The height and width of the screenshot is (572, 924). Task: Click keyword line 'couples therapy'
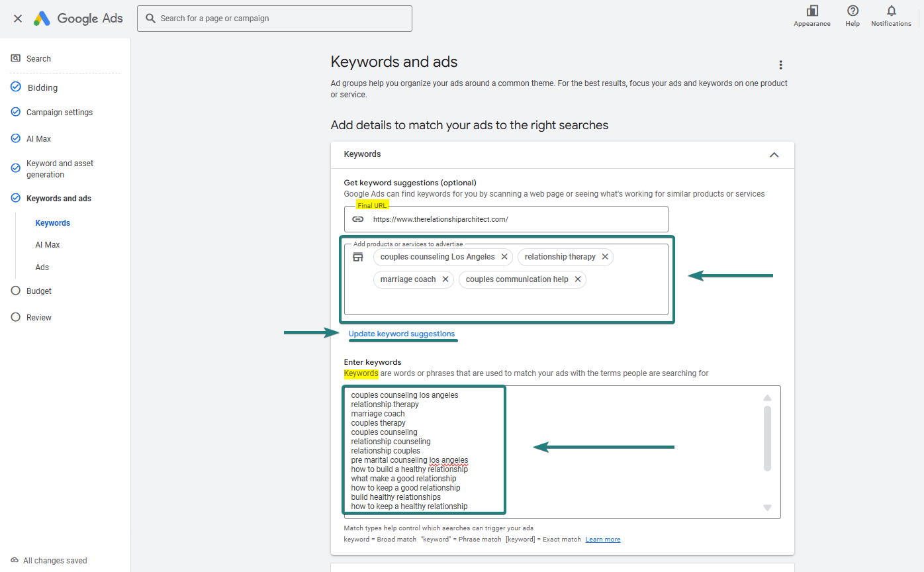coord(378,423)
